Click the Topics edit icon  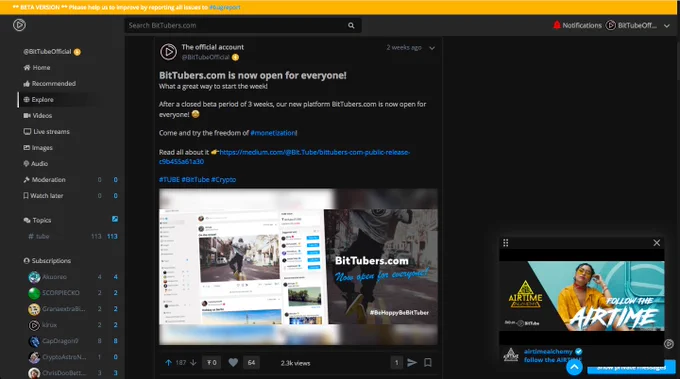(x=115, y=219)
